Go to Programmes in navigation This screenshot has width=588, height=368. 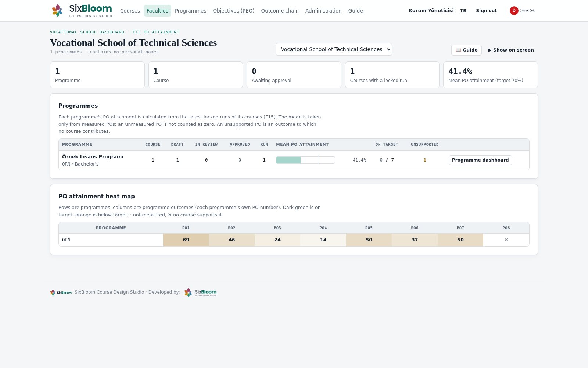190,11
